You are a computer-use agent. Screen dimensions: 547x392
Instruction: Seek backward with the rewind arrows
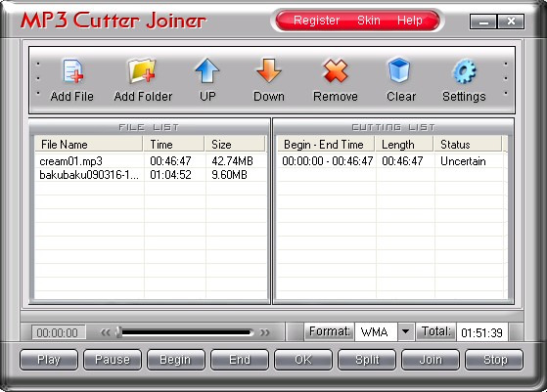[x=106, y=332]
